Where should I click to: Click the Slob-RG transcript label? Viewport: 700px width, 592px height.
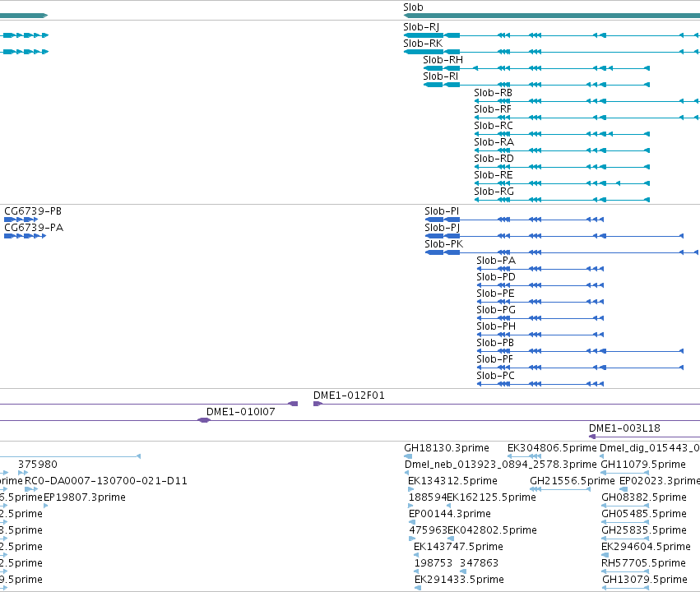[x=494, y=192]
